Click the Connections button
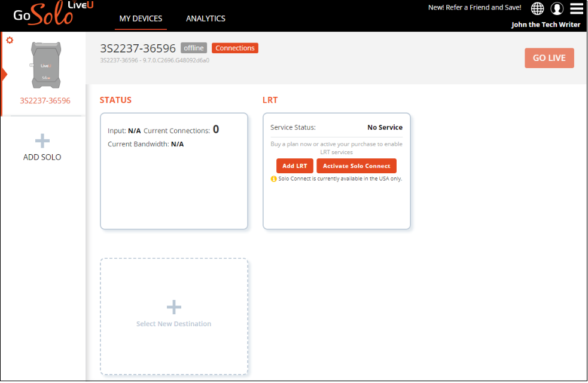588x383 pixels. 235,48
